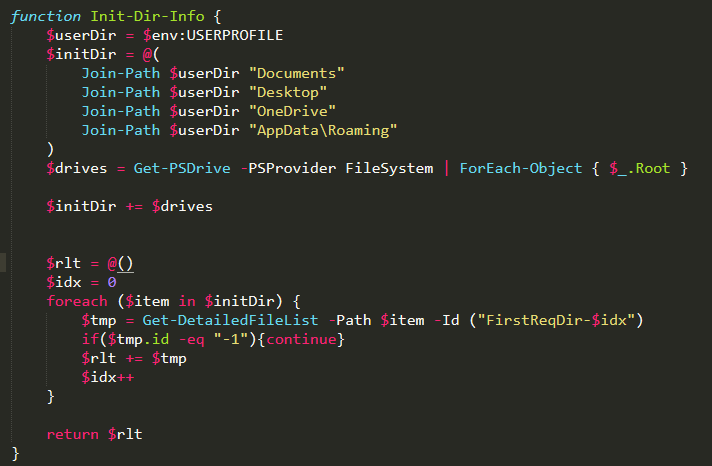Image resolution: width=712 pixels, height=466 pixels.
Task: Click the "Documents" string literal
Action: coord(297,73)
